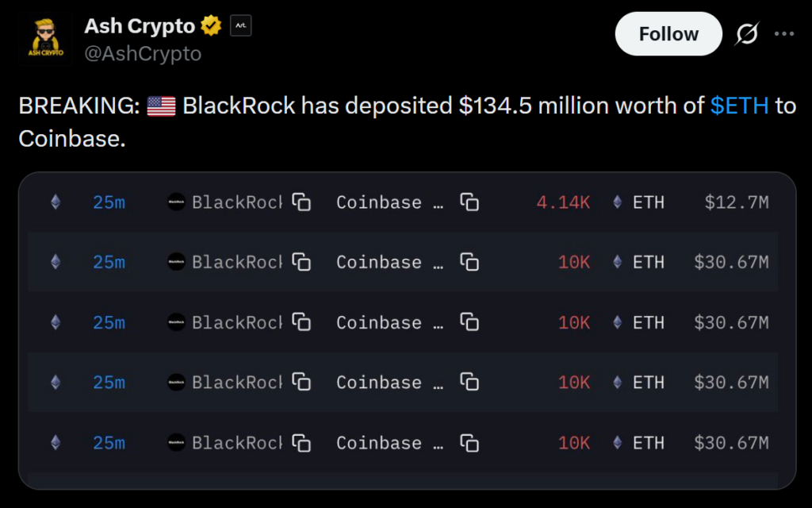Copy the BlackRock wallet address in the first row

pyautogui.click(x=300, y=202)
